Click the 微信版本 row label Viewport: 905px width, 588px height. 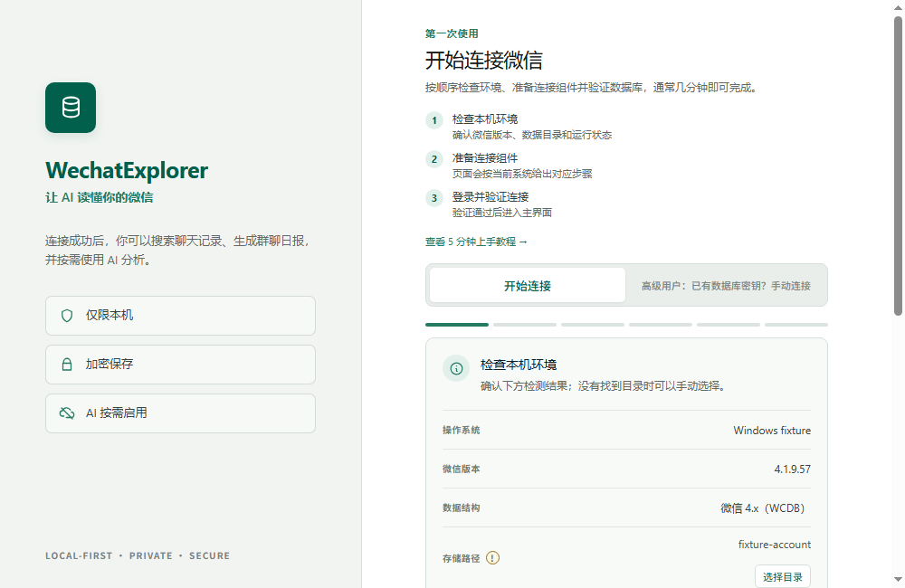[x=462, y=469]
